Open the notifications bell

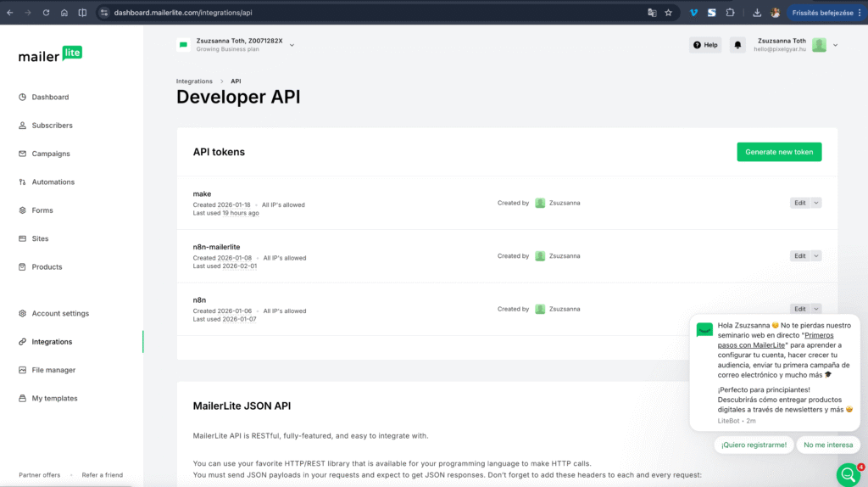click(x=737, y=45)
